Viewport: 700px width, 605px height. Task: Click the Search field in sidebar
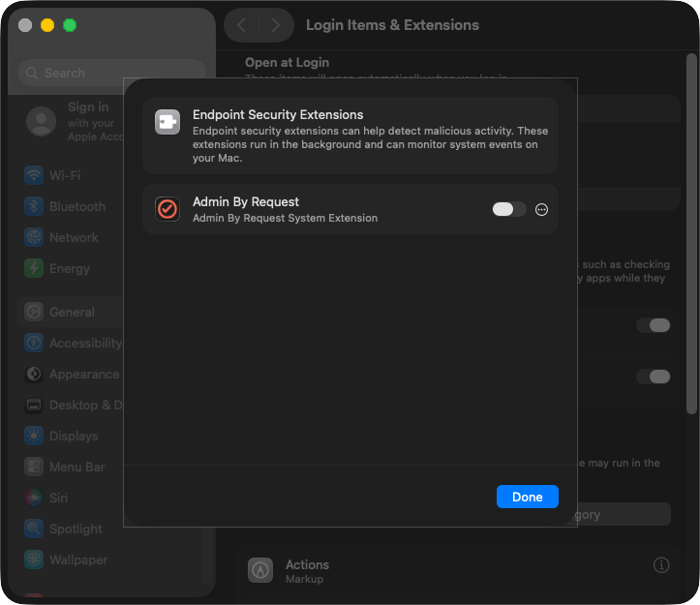pos(111,73)
